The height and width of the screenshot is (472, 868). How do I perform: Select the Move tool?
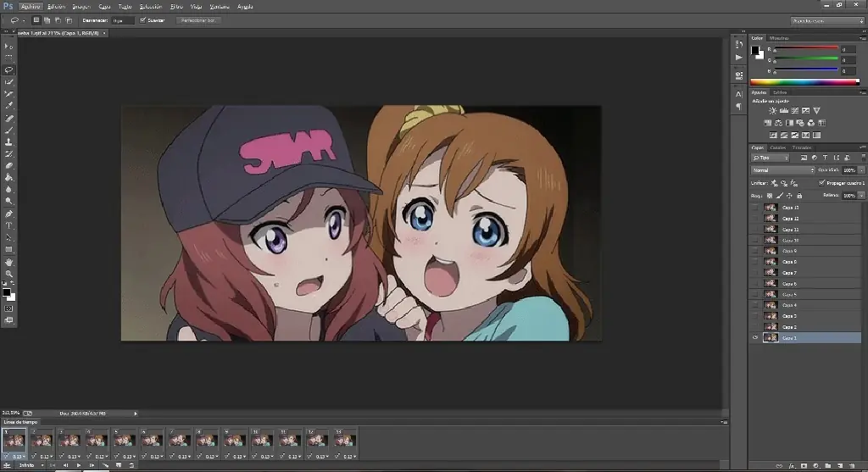[9, 46]
